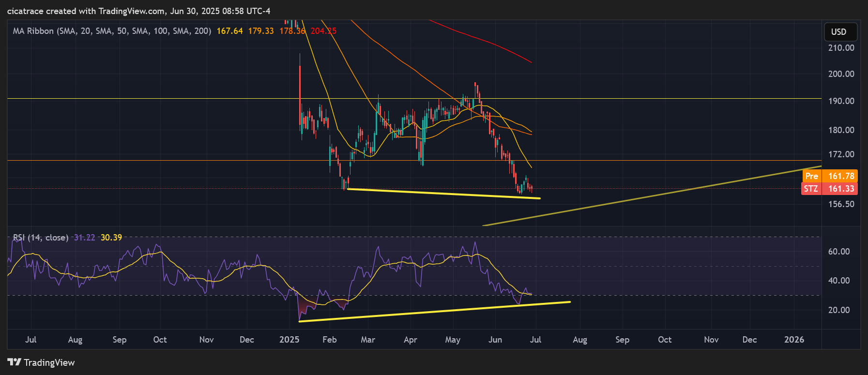Image resolution: width=868 pixels, height=375 pixels.
Task: Click the Mar label on time axis
Action: click(x=368, y=340)
